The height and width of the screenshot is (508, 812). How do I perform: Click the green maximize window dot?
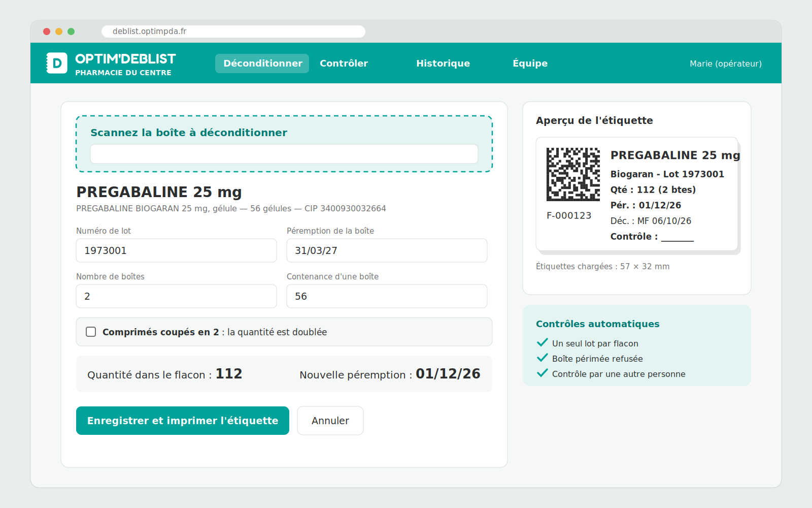click(x=71, y=31)
